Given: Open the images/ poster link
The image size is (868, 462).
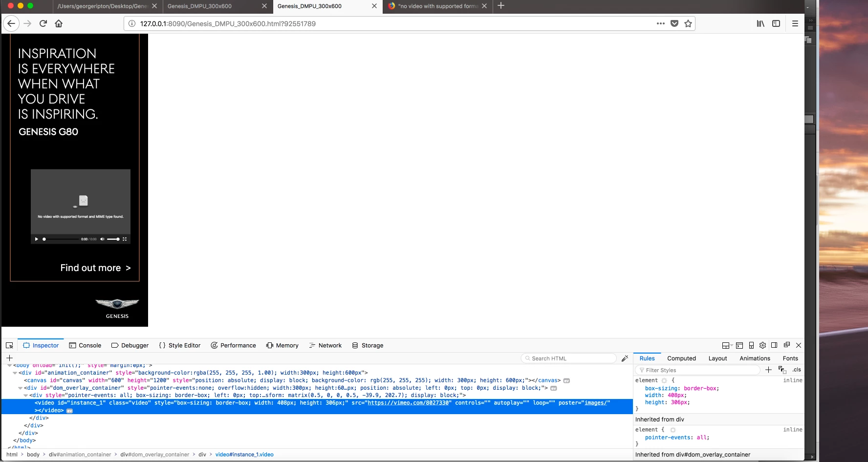Looking at the screenshot, I should pyautogui.click(x=595, y=403).
